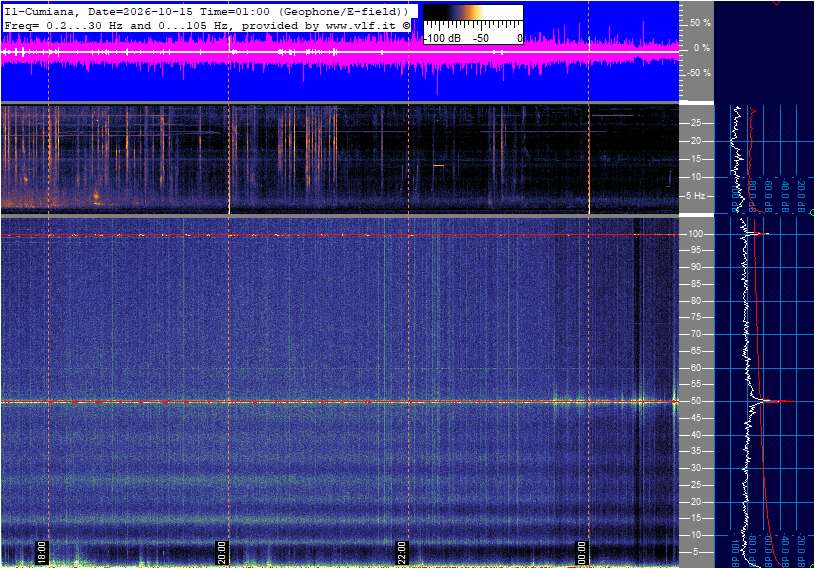Click the dB color scale gradient bar
This screenshot has height=569, width=815.
coord(473,12)
